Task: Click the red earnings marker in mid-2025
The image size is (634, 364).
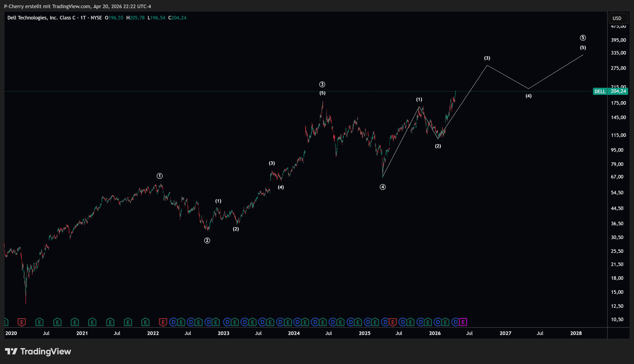Action: (393, 322)
